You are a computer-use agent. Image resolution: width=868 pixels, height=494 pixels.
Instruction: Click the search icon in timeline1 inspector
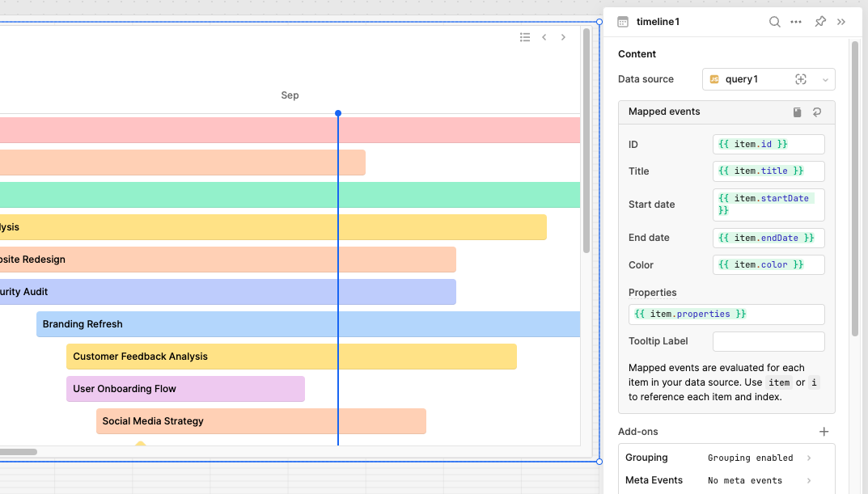point(774,22)
